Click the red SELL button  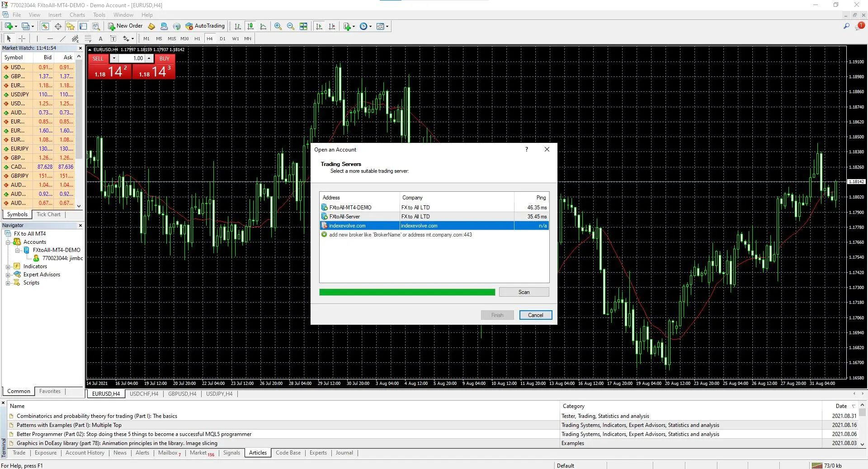[x=98, y=59]
